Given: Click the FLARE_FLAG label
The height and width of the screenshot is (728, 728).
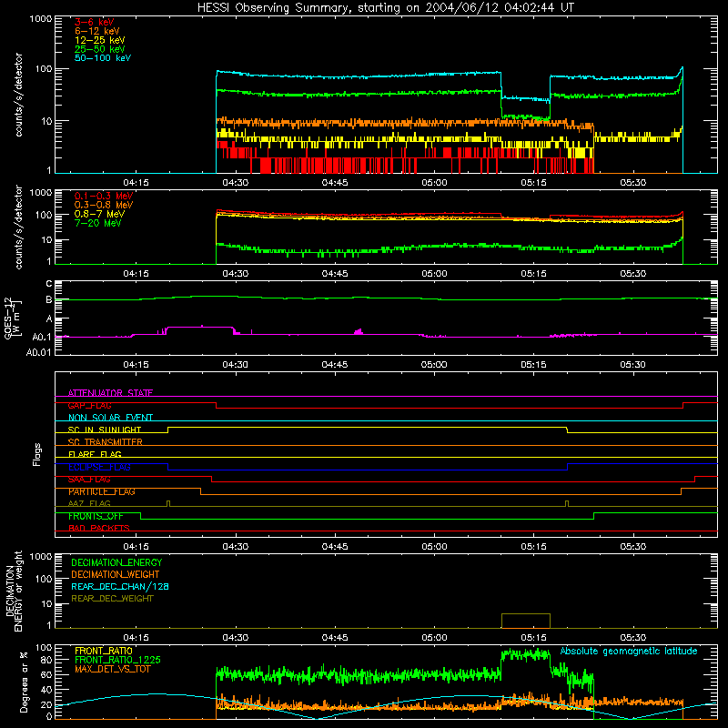Looking at the screenshot, I should pos(95,454).
